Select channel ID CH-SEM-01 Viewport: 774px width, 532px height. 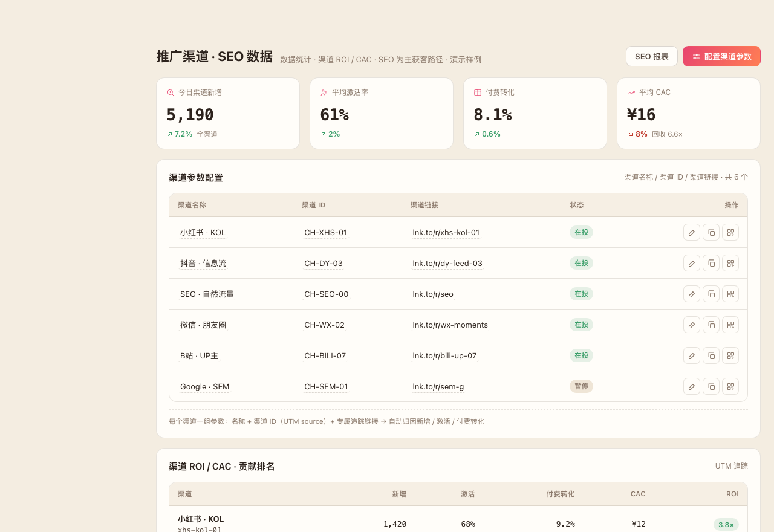point(327,387)
